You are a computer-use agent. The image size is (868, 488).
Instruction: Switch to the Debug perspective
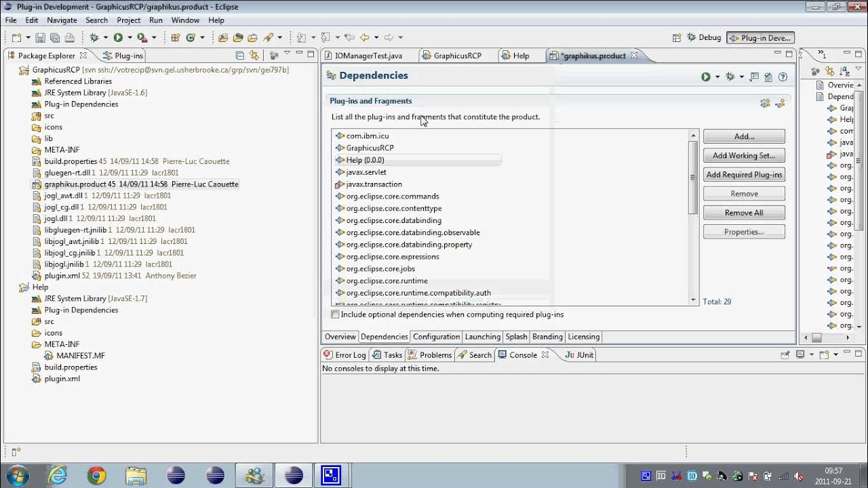click(x=704, y=38)
